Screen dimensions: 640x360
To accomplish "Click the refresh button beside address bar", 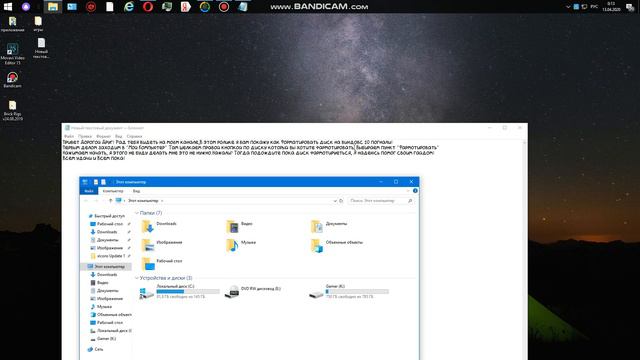I will click(x=341, y=201).
